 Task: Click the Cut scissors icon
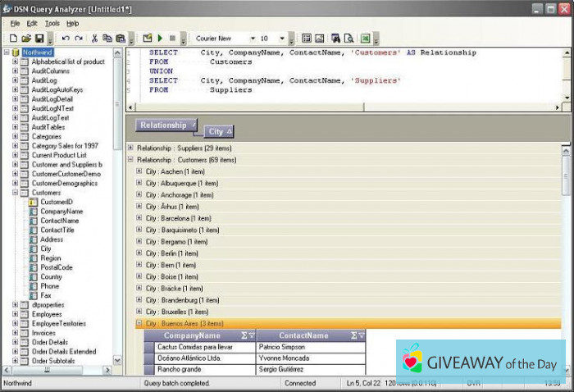[95, 39]
